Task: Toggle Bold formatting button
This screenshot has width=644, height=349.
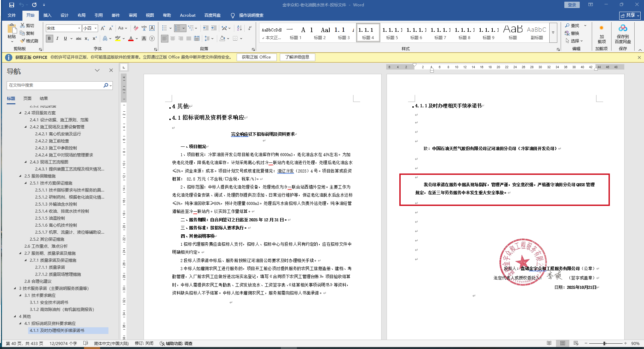Action: coord(50,39)
